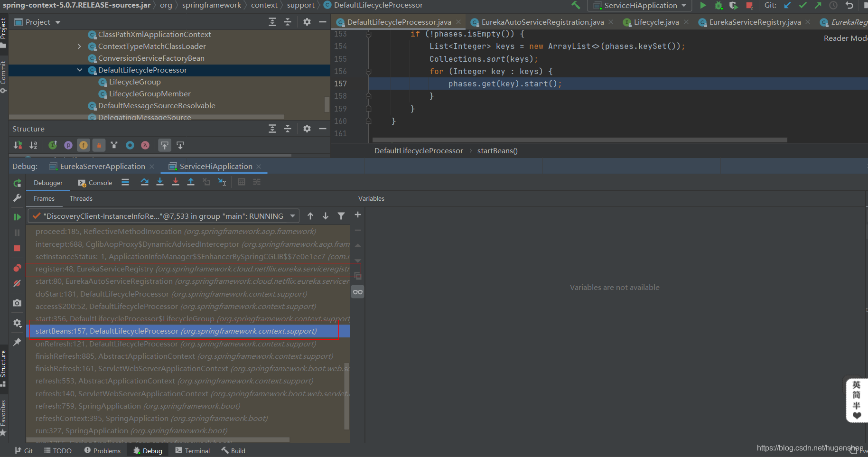This screenshot has width=868, height=457.
Task: Click Evaluate Expression calculator icon
Action: pyautogui.click(x=242, y=182)
